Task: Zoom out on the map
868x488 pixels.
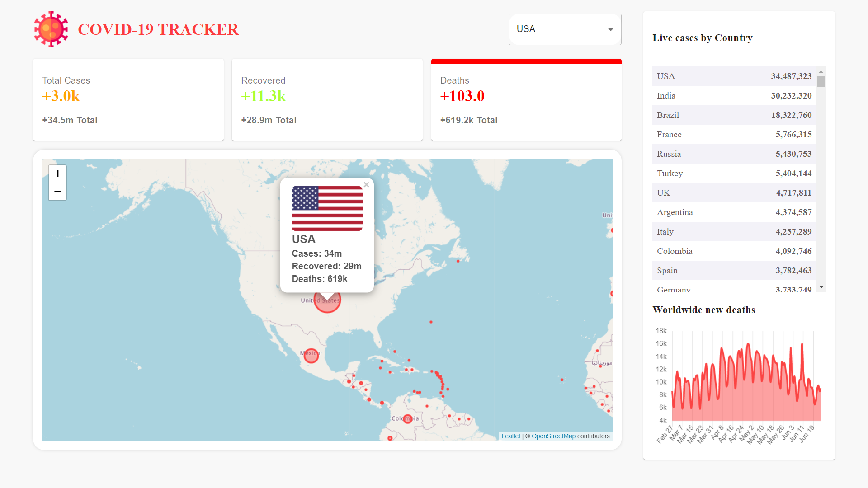Action: pyautogui.click(x=58, y=192)
